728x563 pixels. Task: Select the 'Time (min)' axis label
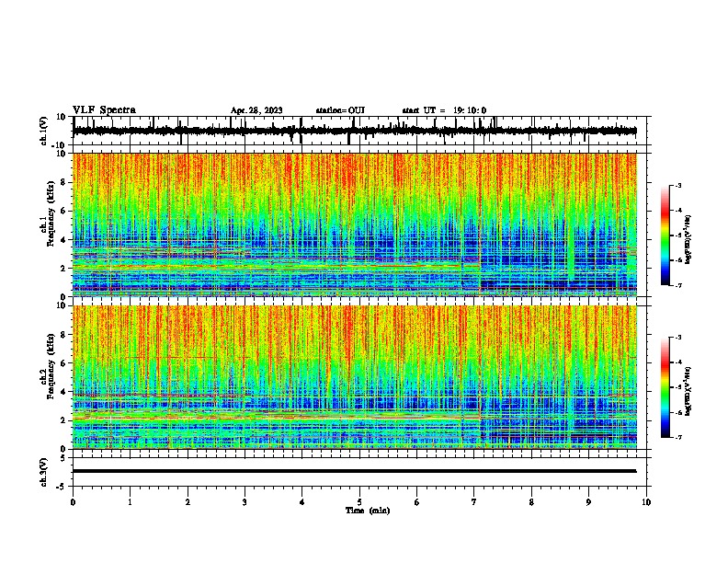click(368, 511)
